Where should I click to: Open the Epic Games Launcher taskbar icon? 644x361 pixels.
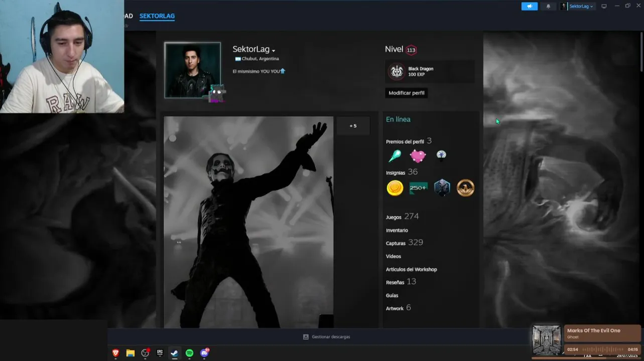pyautogui.click(x=160, y=353)
